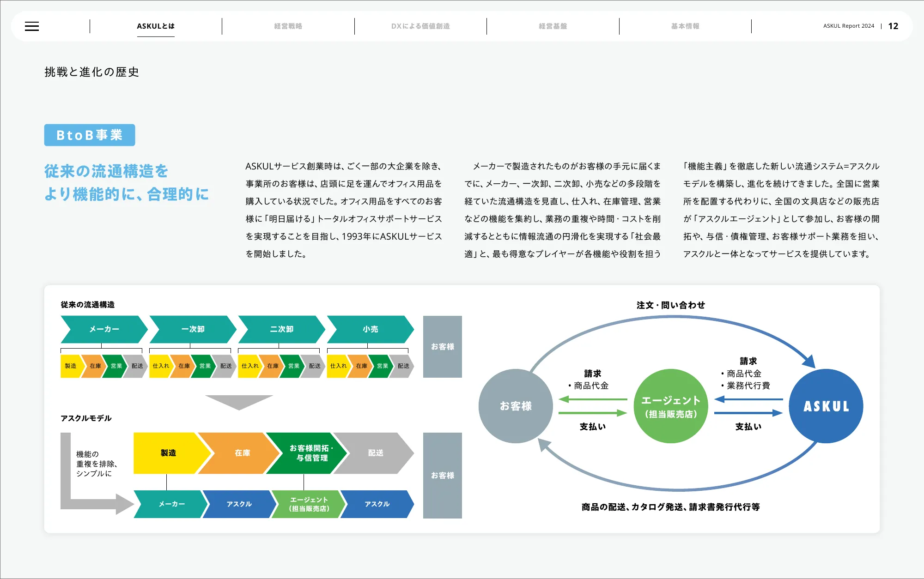Open the hamburger menu icon
Screen dimensions: 924x579
[x=32, y=26]
